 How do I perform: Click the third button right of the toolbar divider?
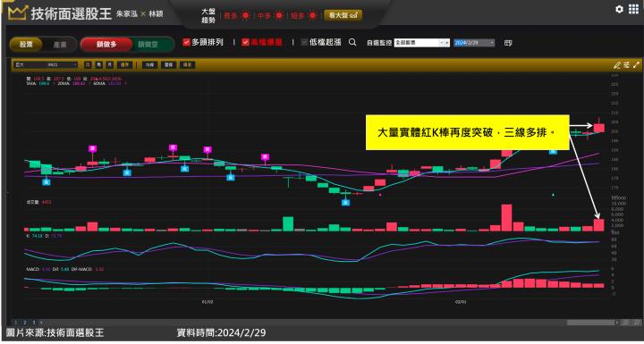[x=188, y=65]
